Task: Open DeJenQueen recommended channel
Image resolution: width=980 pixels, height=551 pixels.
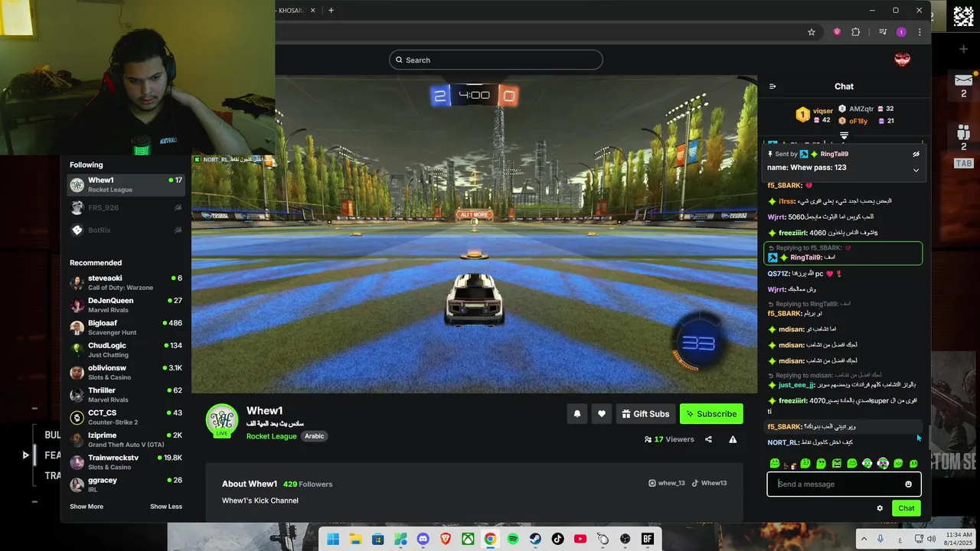Action: 126,305
